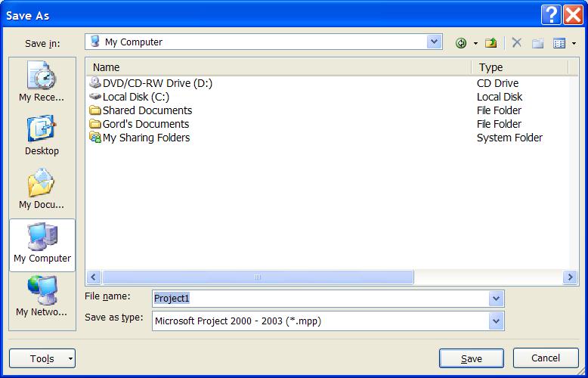Screen dimensions: 588x378
Task: Select My Sharing Folders item
Action: click(x=147, y=138)
